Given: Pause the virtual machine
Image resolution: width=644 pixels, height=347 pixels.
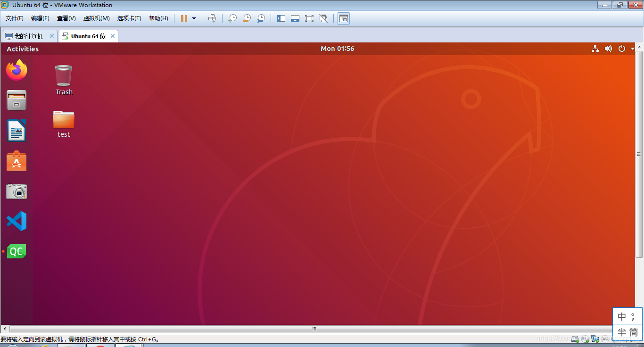Looking at the screenshot, I should coord(184,18).
